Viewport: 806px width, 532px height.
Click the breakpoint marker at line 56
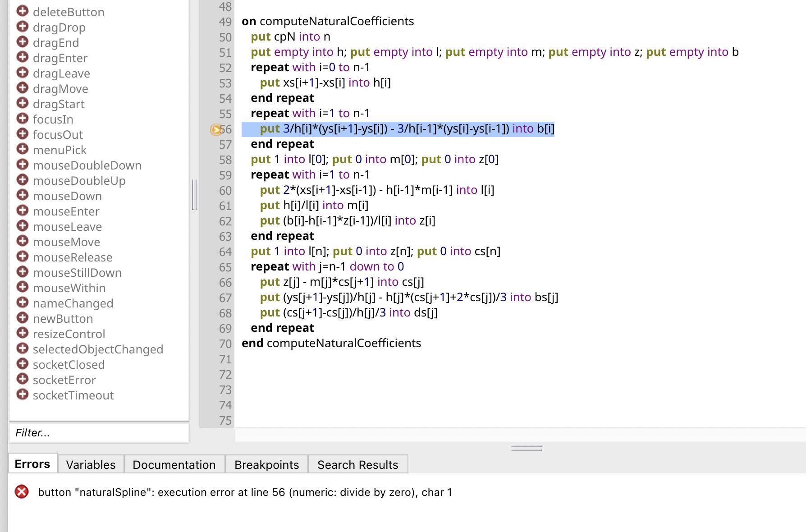pyautogui.click(x=216, y=130)
